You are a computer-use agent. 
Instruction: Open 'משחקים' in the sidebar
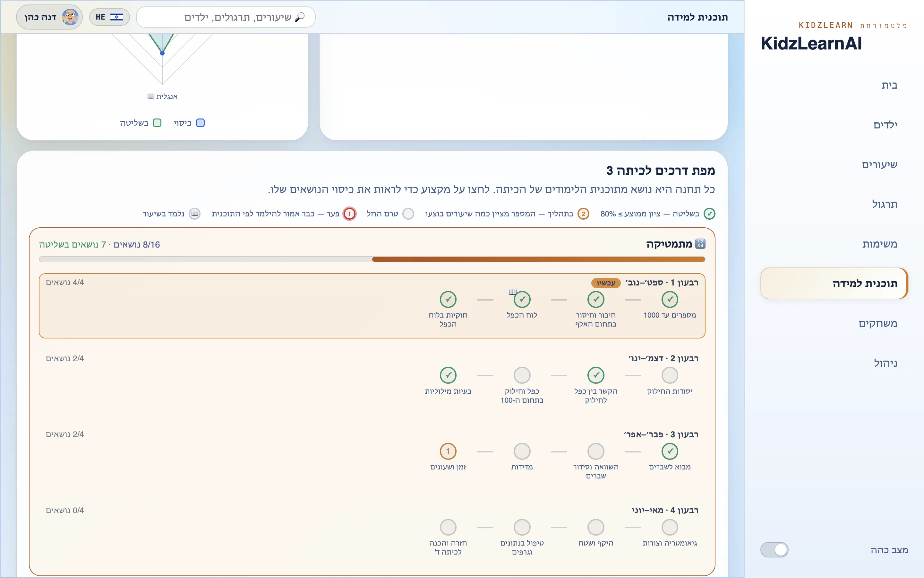coord(834,323)
